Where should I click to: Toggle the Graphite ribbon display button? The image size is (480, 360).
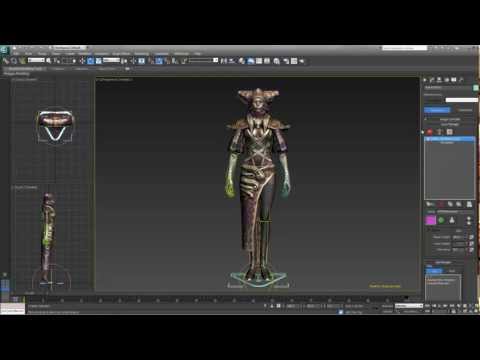pyautogui.click(x=251, y=61)
